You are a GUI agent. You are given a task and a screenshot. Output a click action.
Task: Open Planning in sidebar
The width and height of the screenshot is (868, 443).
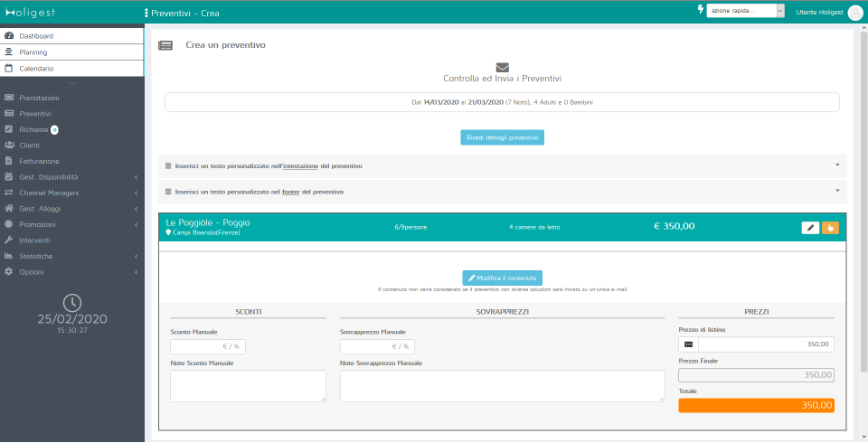pos(72,52)
